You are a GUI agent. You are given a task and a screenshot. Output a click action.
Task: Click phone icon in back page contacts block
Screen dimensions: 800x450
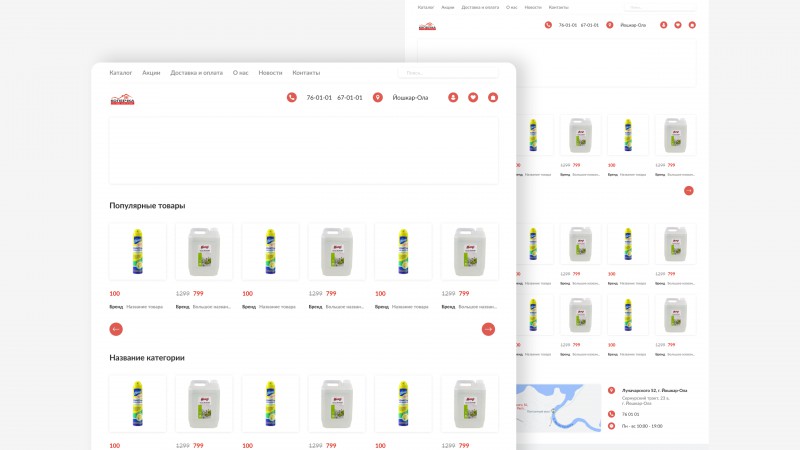pyautogui.click(x=611, y=414)
